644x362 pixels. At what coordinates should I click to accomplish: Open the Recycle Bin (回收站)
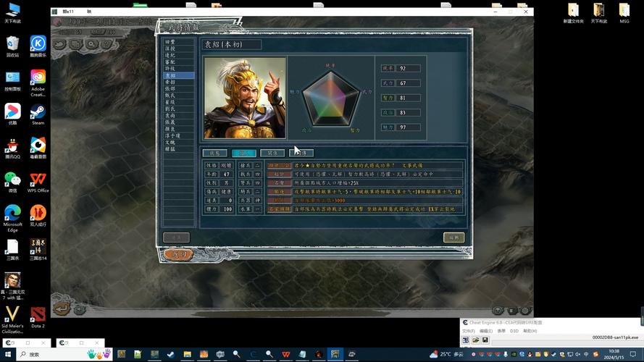pos(12,46)
